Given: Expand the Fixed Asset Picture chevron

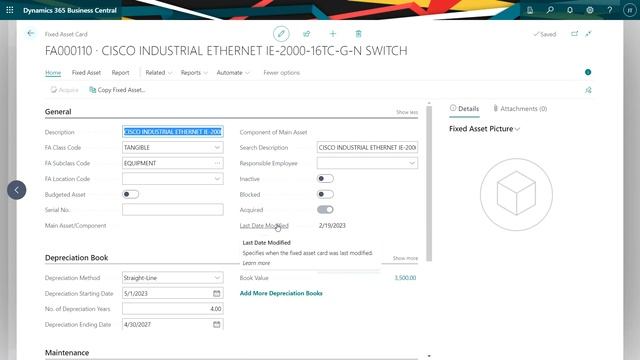Looking at the screenshot, I should click(518, 129).
